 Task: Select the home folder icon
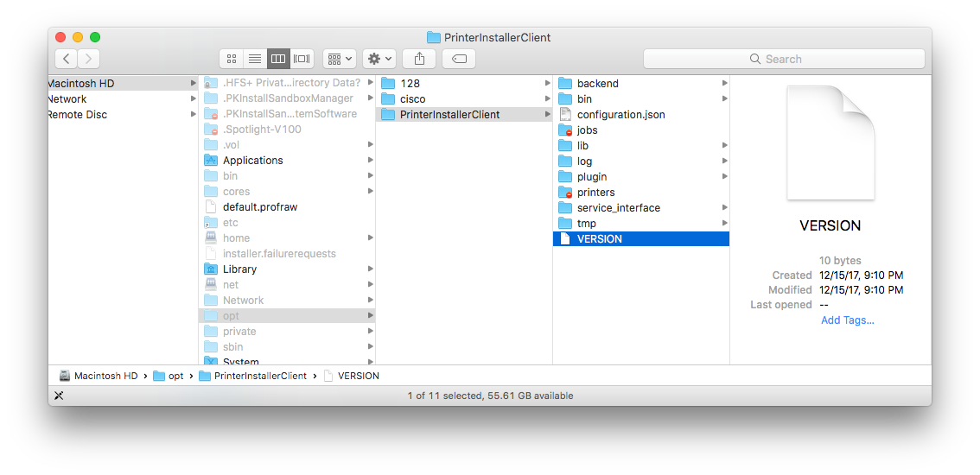[x=211, y=237]
